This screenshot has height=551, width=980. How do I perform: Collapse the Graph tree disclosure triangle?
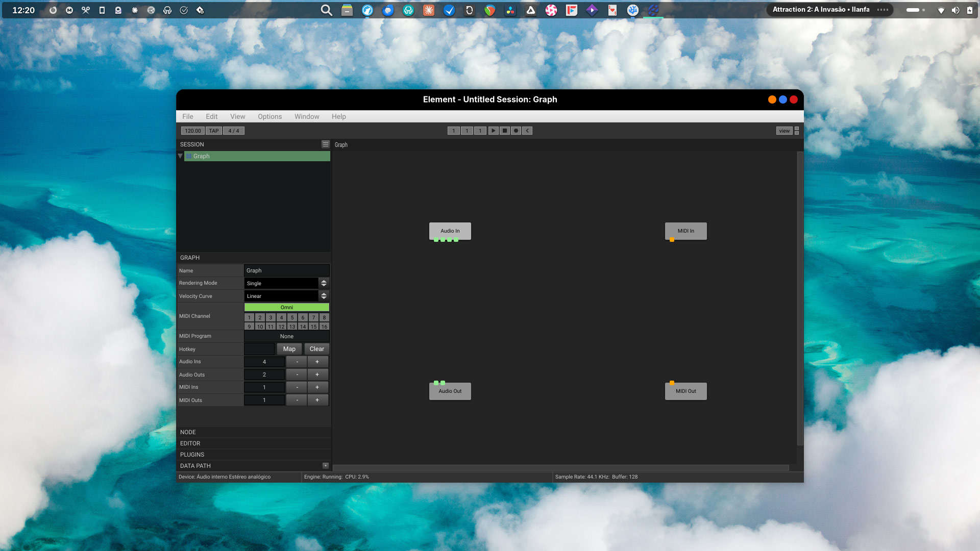tap(180, 156)
